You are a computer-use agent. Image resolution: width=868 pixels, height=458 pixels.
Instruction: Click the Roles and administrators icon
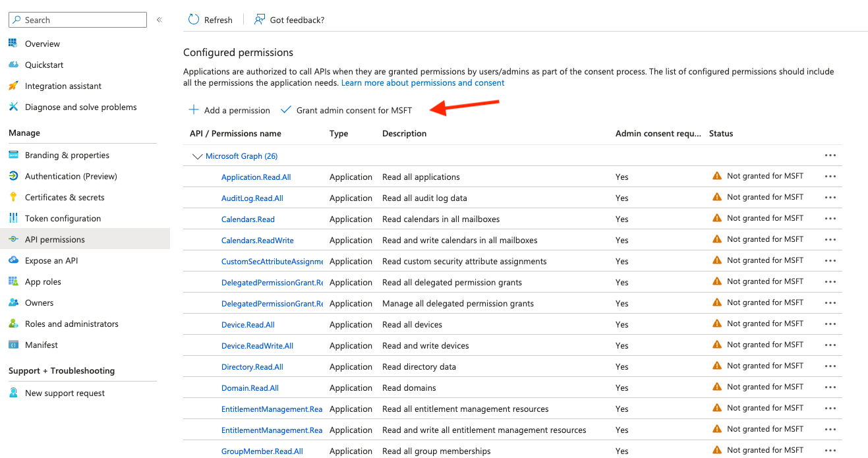[x=13, y=324]
